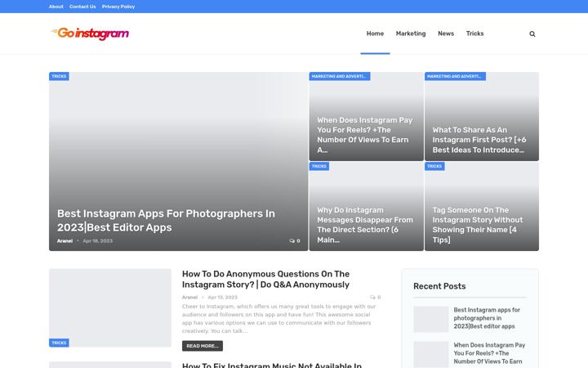Click TRICKS tag on Messages Disappear card
The height and width of the screenshot is (368, 588).
(319, 166)
